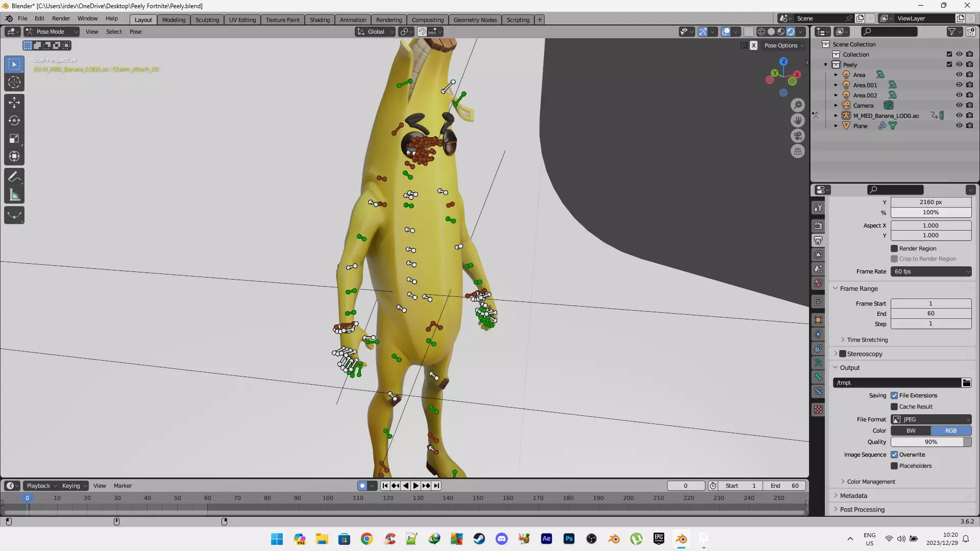
Task: Open the Object properties tab
Action: (x=818, y=320)
